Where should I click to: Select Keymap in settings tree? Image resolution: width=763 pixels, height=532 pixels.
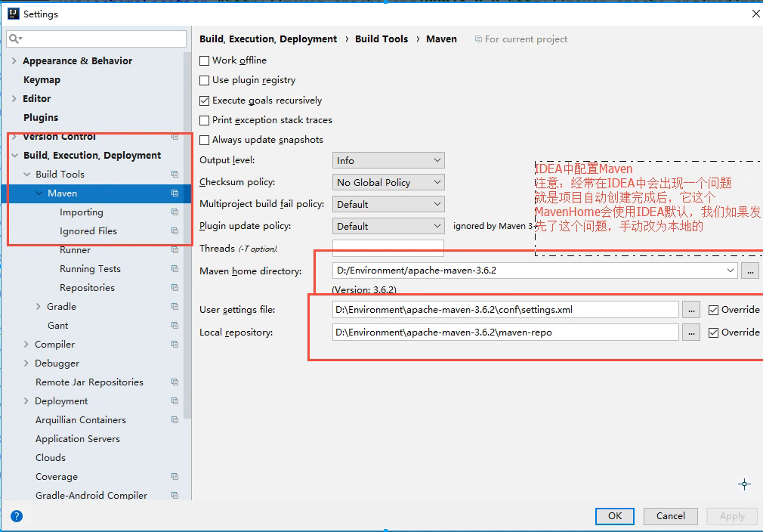[42, 80]
